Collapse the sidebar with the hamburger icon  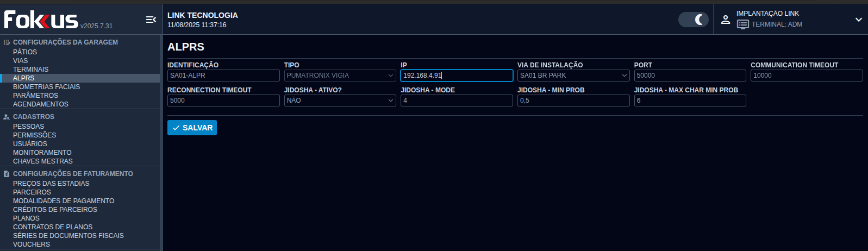pos(151,20)
